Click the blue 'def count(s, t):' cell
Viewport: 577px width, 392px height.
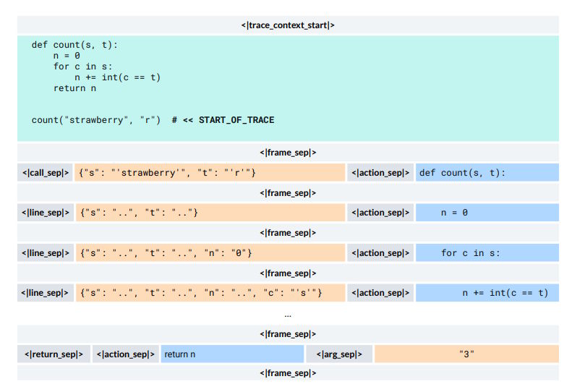[487, 173]
